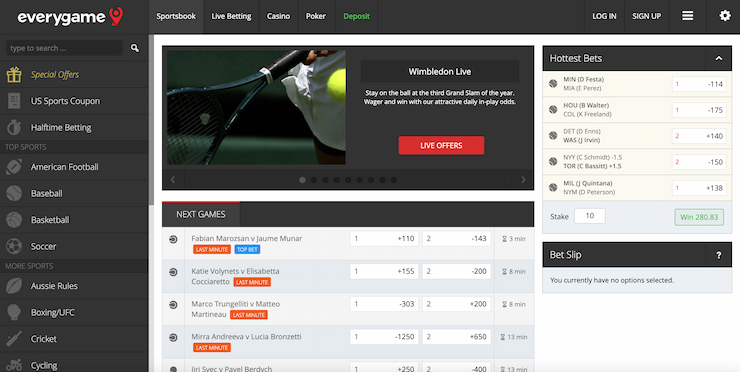Screen dimensions: 740x372
Task: Click the Stake input field
Action: [590, 216]
